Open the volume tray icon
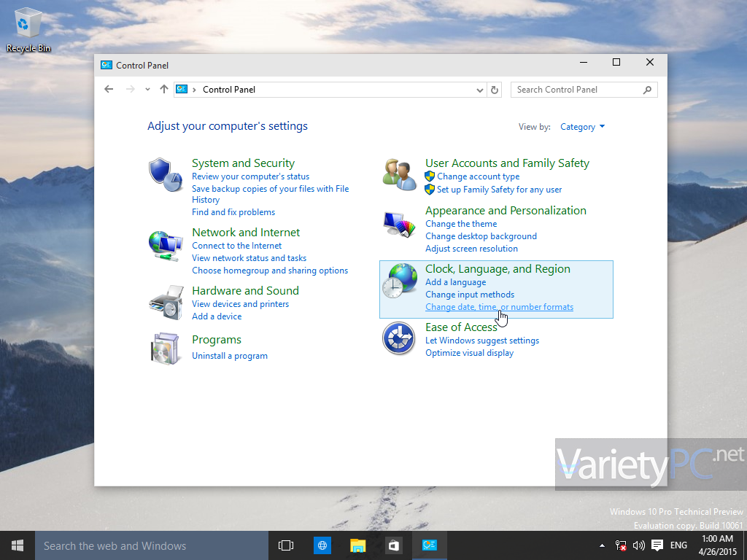This screenshot has height=560, width=747. (x=638, y=545)
